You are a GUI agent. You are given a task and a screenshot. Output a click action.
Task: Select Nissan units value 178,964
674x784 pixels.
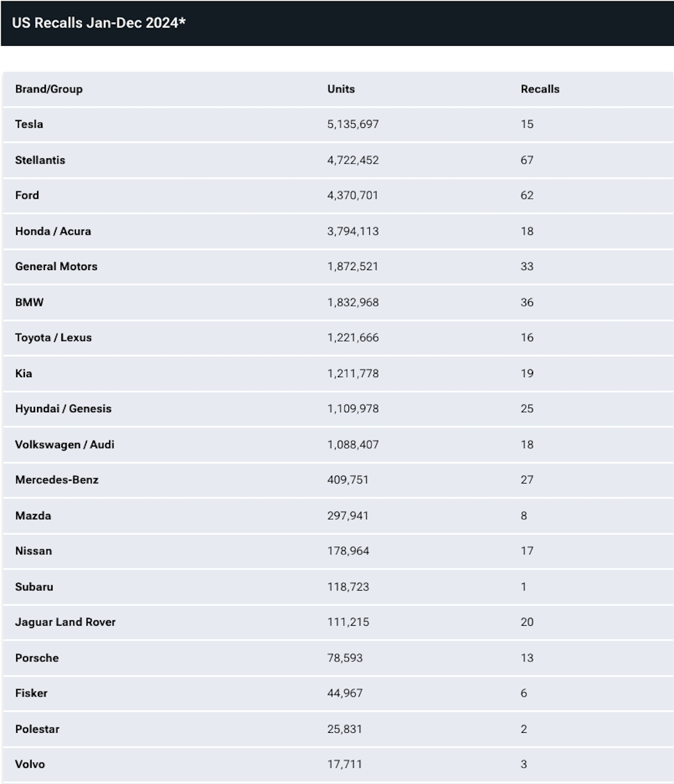point(348,551)
